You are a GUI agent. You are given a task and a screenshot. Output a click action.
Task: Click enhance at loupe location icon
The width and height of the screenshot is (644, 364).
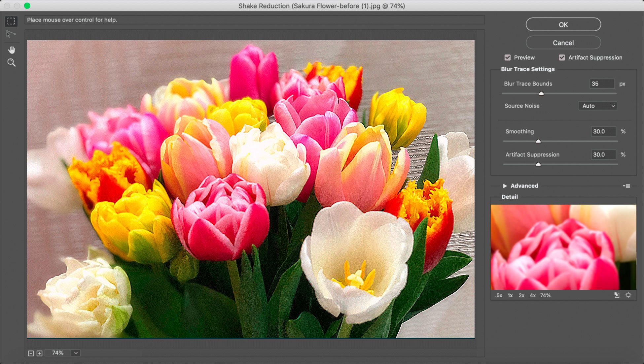(x=628, y=295)
